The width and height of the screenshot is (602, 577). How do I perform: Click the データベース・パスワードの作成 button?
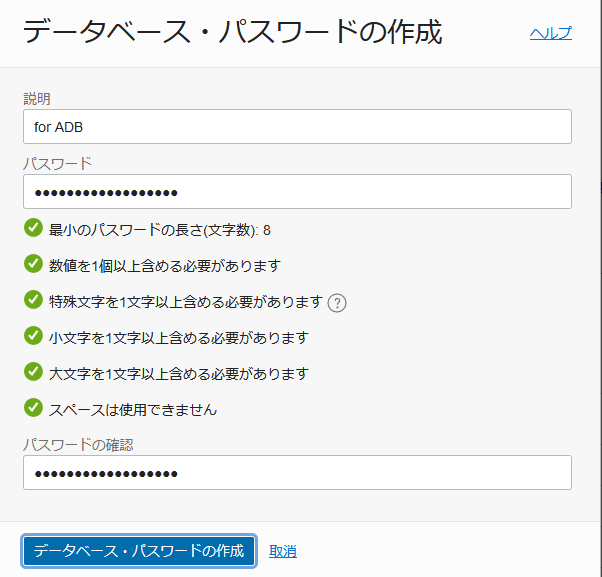point(139,551)
